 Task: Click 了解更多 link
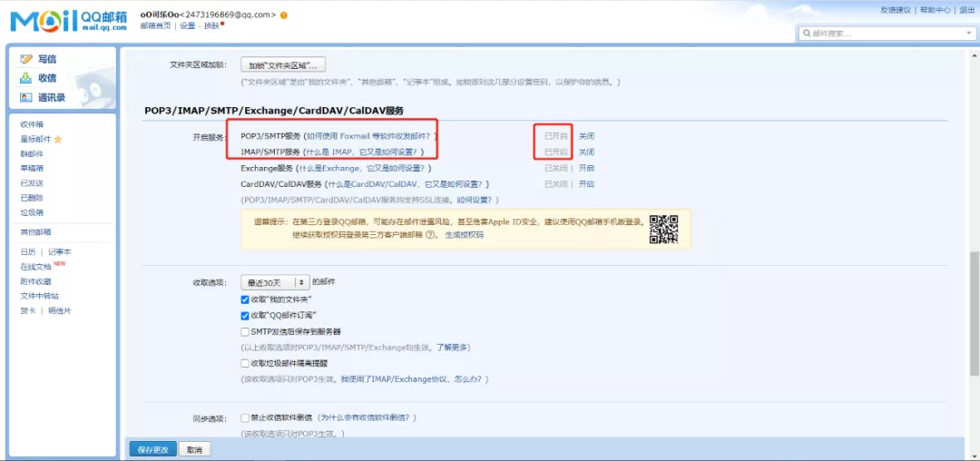[x=450, y=347]
